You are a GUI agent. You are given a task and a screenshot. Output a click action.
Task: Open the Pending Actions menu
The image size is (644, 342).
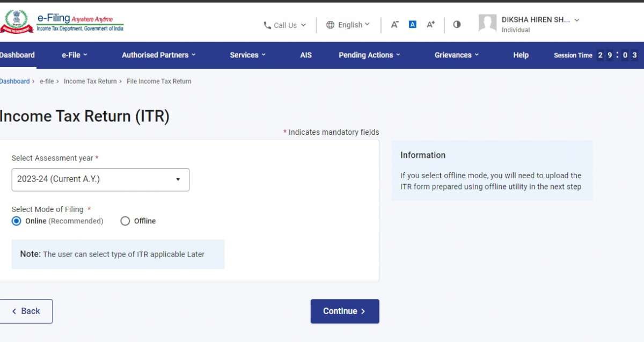pos(369,55)
